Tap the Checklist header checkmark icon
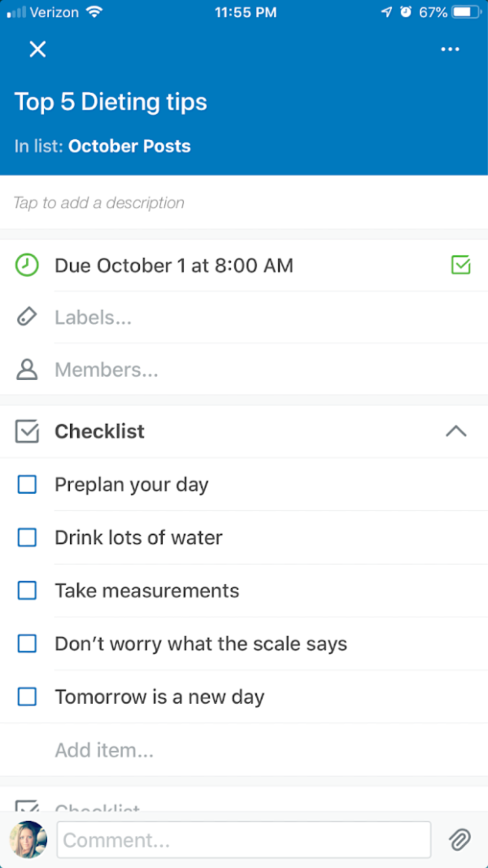 (x=27, y=431)
